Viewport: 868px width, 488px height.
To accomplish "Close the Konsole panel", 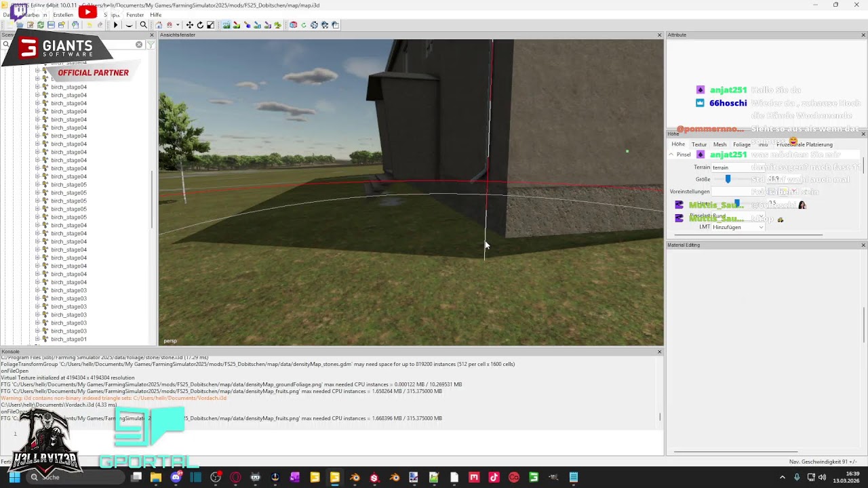I will (659, 352).
